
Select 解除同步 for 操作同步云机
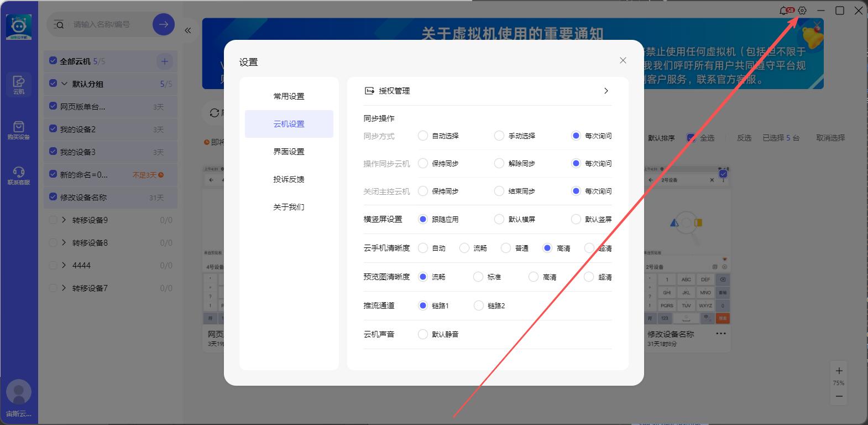click(499, 163)
